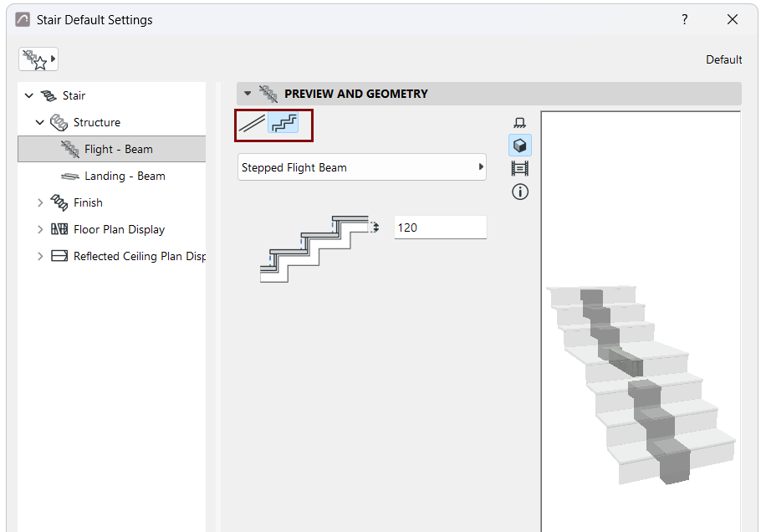
Task: Click the Preview and Geometry title text
Action: [355, 94]
